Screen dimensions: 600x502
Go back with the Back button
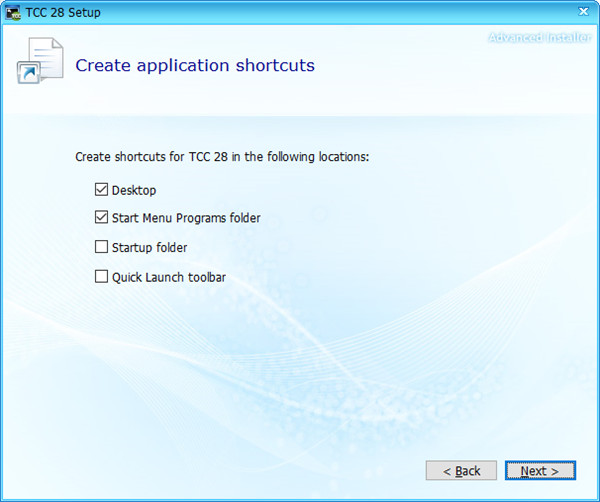pyautogui.click(x=461, y=470)
